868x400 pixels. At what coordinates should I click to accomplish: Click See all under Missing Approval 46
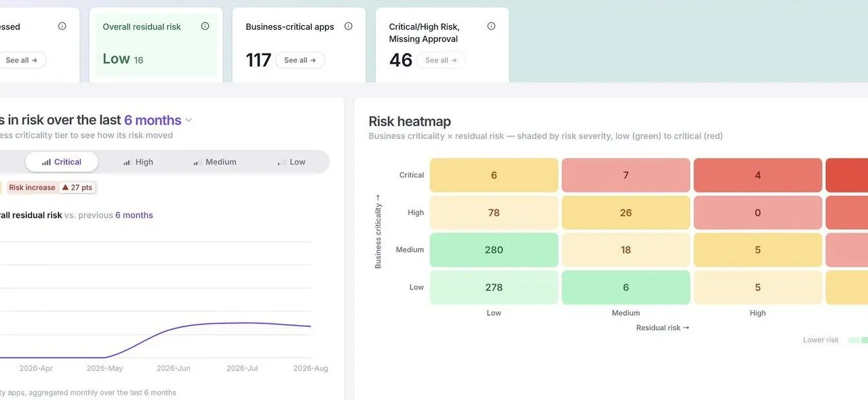[441, 60]
